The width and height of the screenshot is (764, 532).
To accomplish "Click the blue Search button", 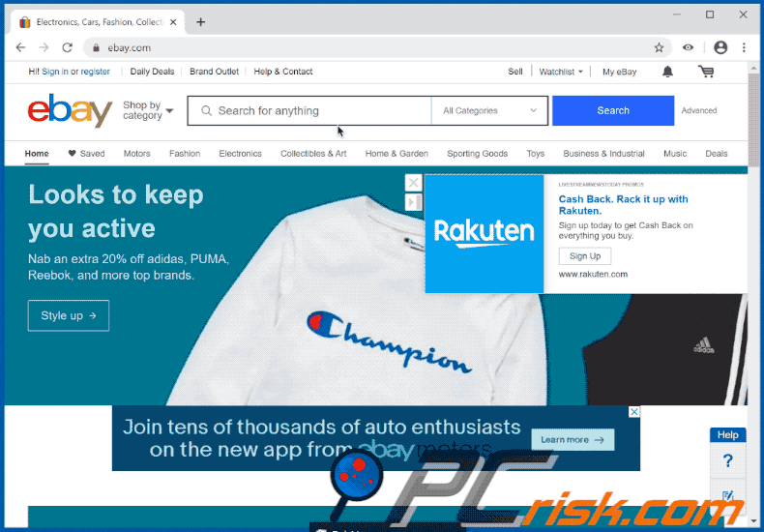I will click(x=613, y=110).
